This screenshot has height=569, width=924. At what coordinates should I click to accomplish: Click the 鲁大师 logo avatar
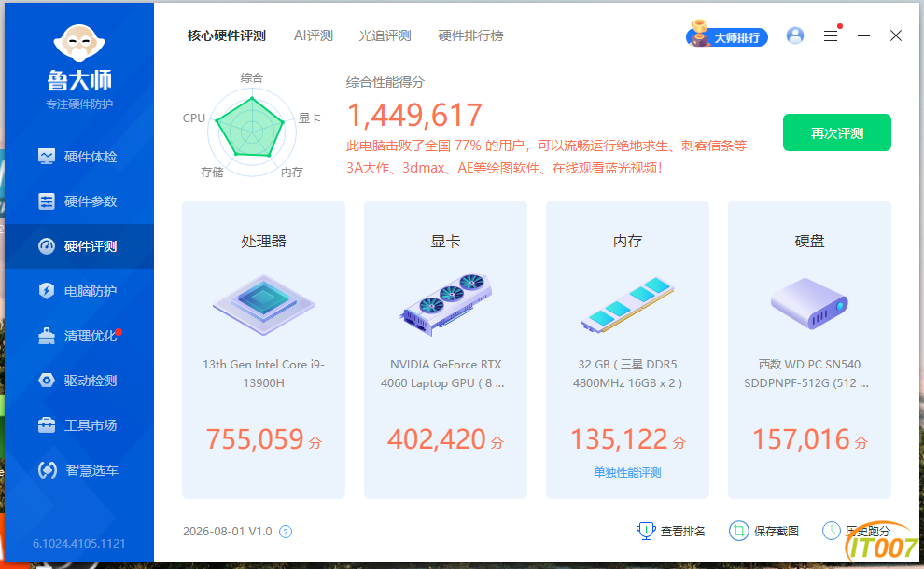click(79, 43)
